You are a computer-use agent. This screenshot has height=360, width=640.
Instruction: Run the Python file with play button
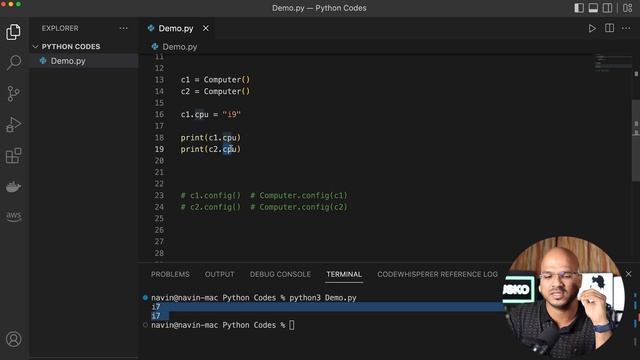592,28
